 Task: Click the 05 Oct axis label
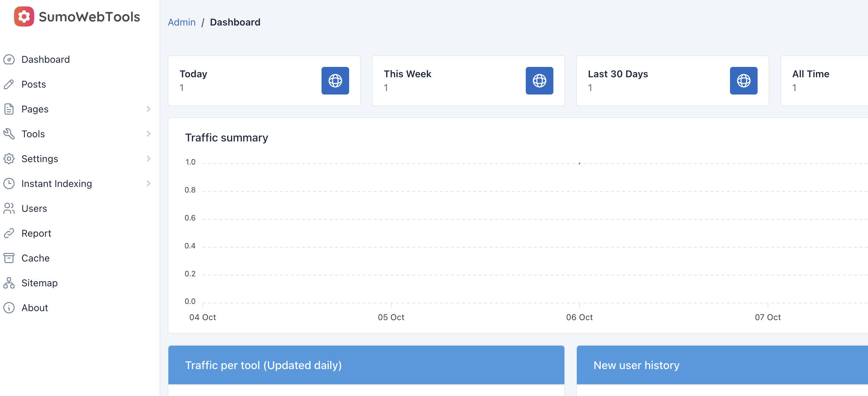click(391, 317)
